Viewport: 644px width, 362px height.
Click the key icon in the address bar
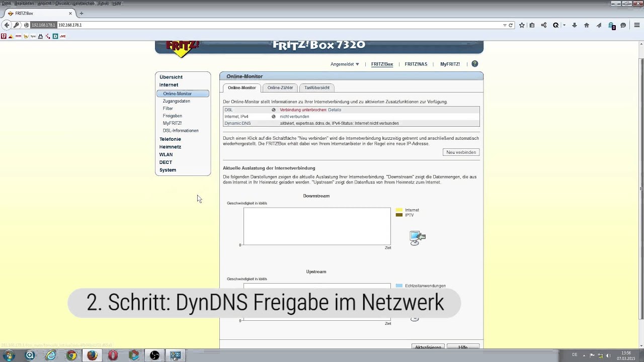click(17, 25)
